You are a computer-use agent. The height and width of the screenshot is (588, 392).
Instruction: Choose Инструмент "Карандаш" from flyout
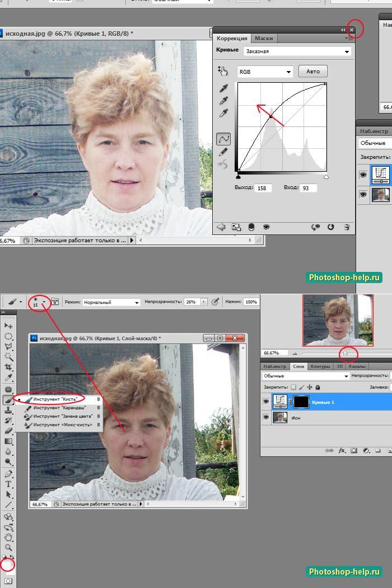tap(59, 408)
